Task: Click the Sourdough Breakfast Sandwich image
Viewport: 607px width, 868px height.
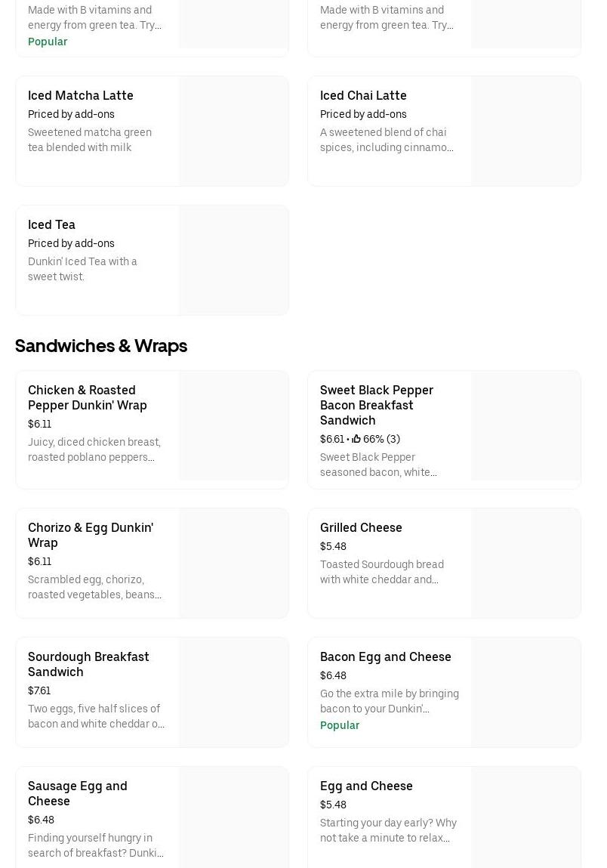Action: pyautogui.click(x=234, y=692)
